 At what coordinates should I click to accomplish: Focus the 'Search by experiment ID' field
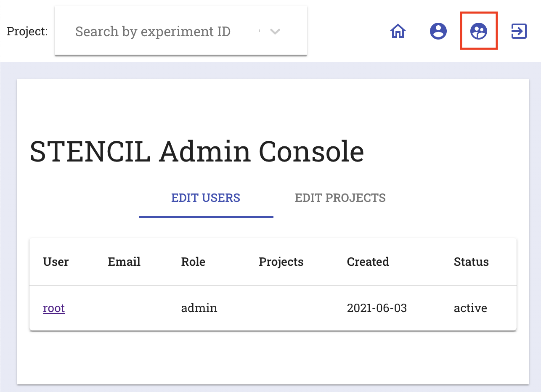(160, 32)
